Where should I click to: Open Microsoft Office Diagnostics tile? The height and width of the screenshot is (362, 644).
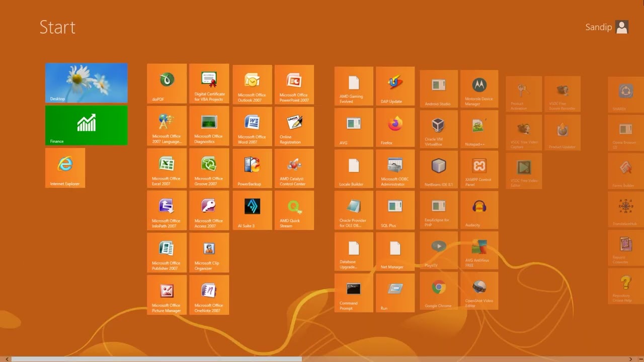(x=209, y=126)
